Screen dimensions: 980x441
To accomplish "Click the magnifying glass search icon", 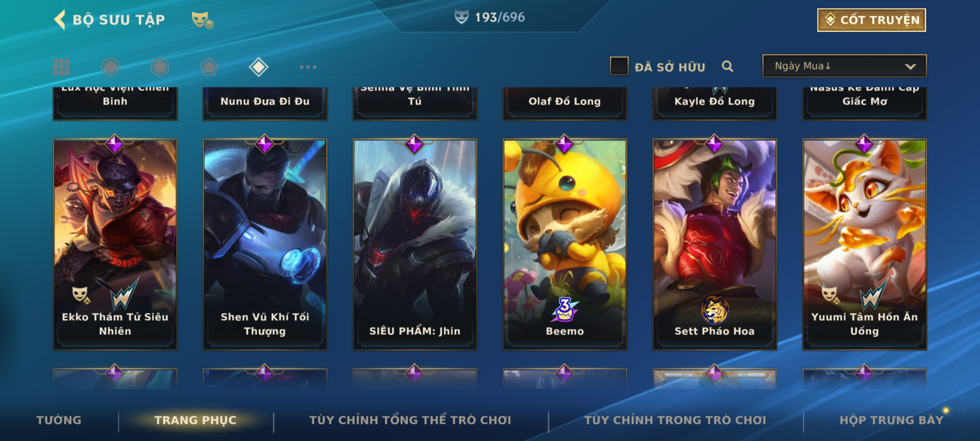I will click(727, 66).
